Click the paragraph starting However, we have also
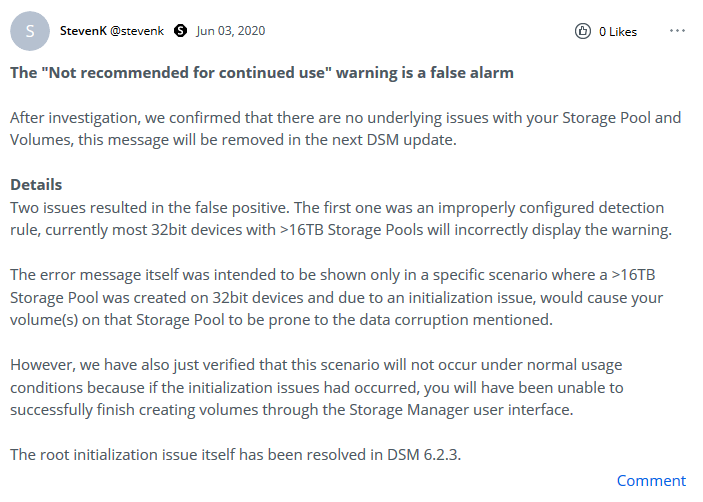This screenshot has width=703, height=502. tap(317, 387)
